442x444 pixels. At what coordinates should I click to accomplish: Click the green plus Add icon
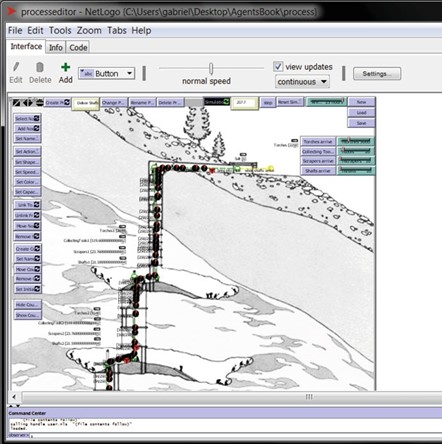pos(65,67)
